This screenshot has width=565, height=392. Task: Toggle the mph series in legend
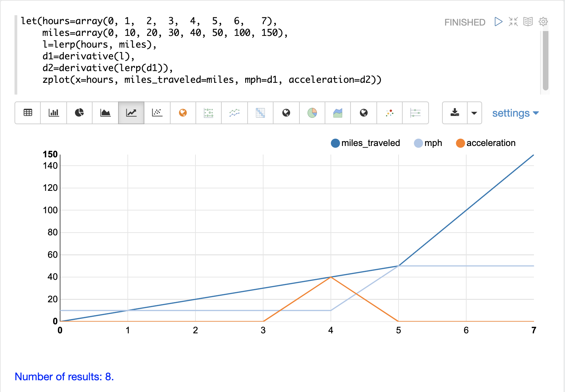click(x=428, y=143)
